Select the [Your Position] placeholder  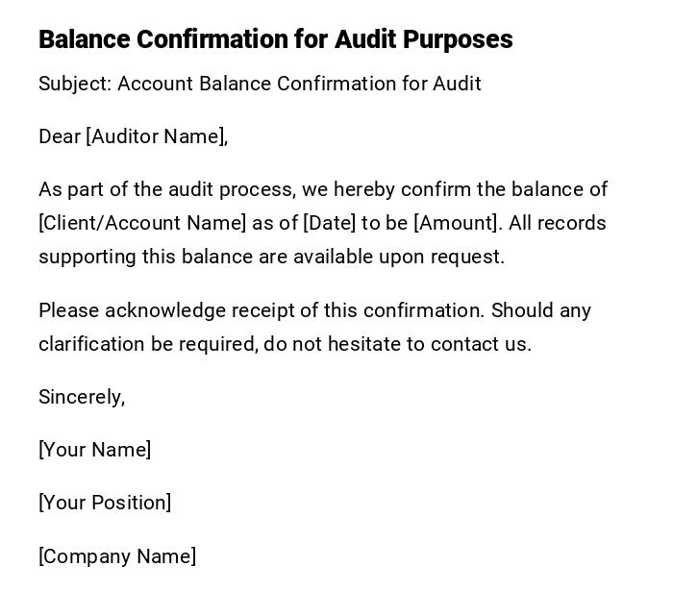105,503
